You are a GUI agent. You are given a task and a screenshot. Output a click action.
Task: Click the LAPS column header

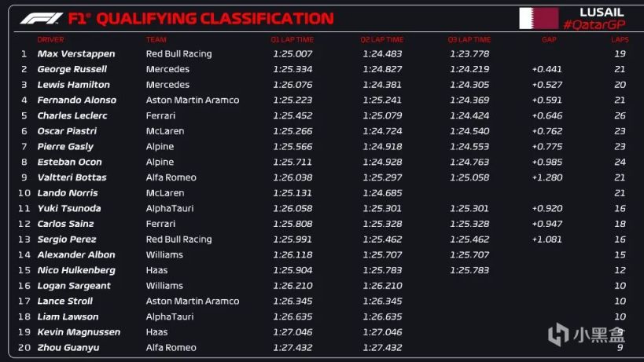pos(620,40)
